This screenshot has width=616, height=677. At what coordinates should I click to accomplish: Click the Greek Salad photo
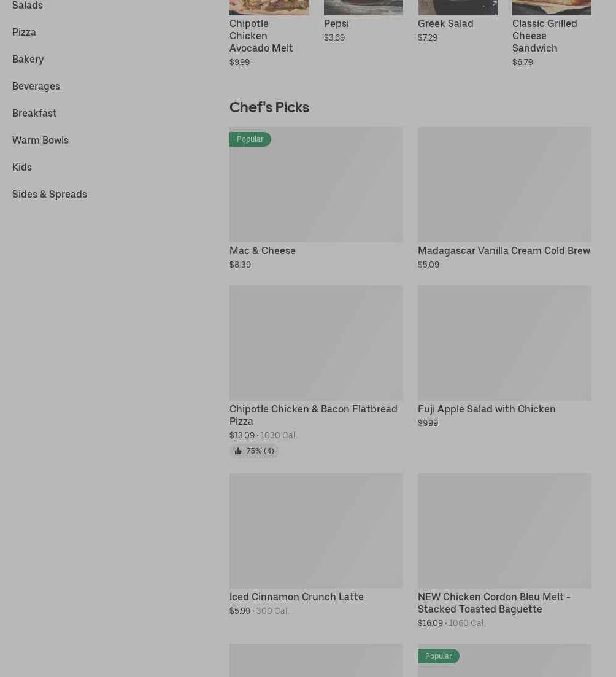(458, 7)
